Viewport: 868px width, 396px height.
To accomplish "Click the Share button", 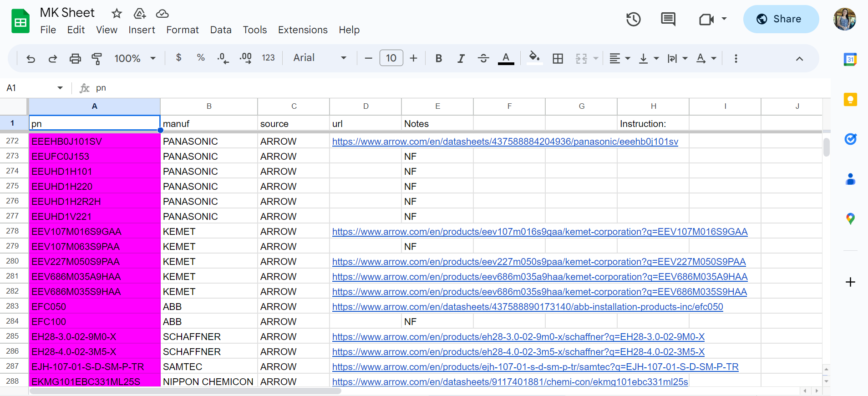I will tap(781, 19).
